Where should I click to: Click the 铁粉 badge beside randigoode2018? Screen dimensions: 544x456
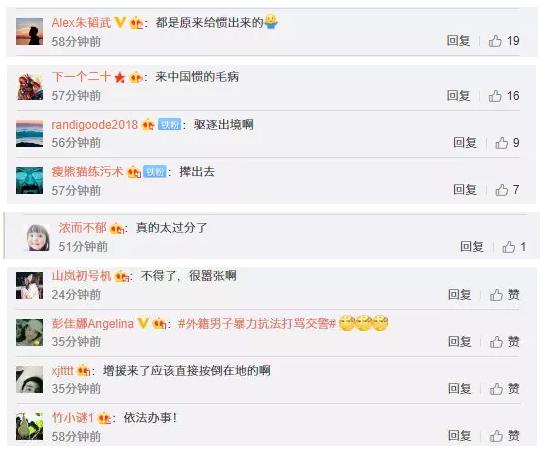pos(170,125)
